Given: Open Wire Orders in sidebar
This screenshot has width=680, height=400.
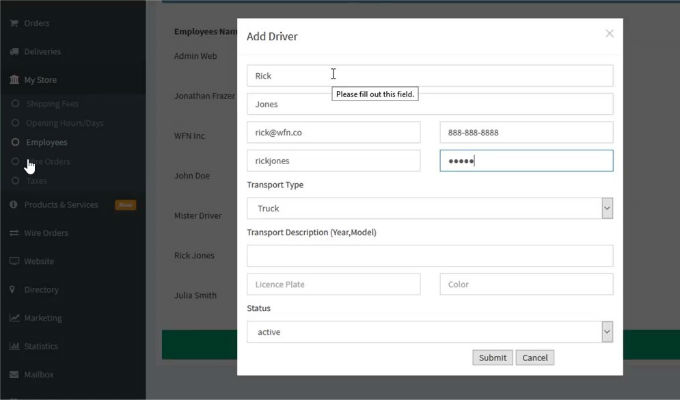Looking at the screenshot, I should click(46, 233).
